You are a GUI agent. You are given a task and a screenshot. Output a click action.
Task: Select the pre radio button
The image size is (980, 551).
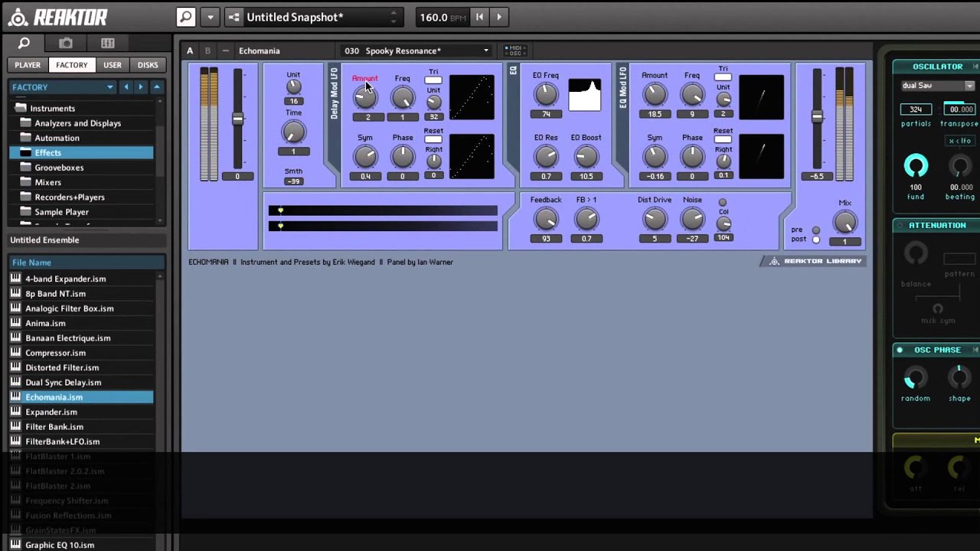coord(816,230)
